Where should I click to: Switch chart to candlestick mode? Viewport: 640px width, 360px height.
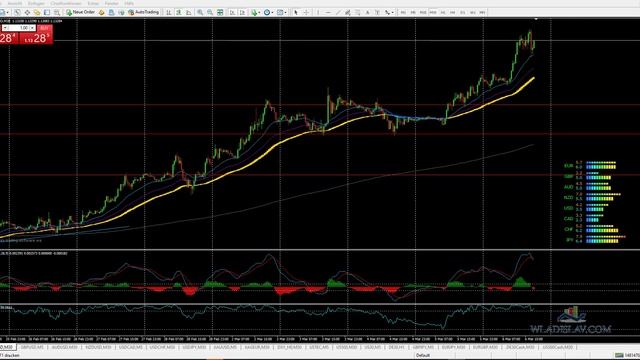pos(178,12)
